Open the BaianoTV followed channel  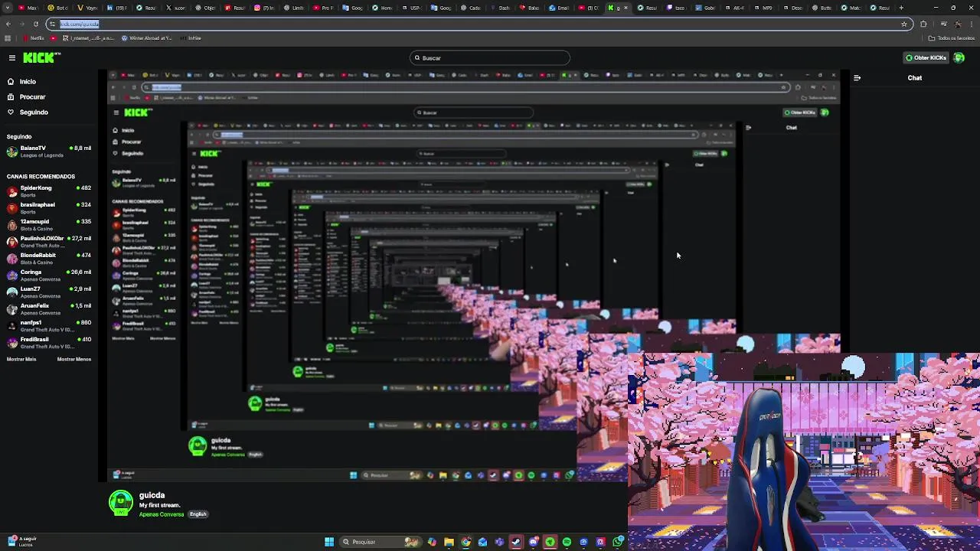click(49, 152)
